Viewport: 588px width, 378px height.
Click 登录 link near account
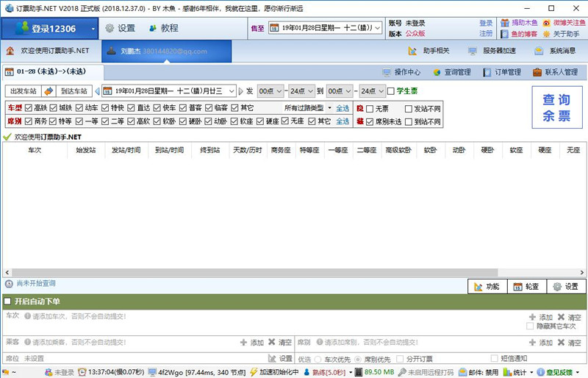(486, 23)
